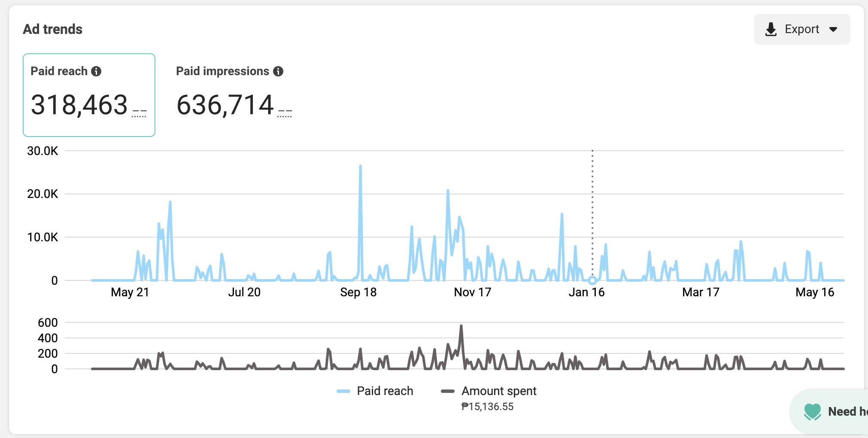
Task: Click the Jan 16 axis label
Action: click(x=586, y=292)
